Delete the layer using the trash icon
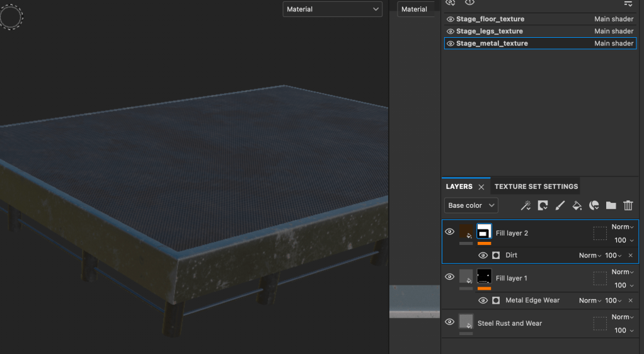644x354 pixels. click(x=628, y=205)
